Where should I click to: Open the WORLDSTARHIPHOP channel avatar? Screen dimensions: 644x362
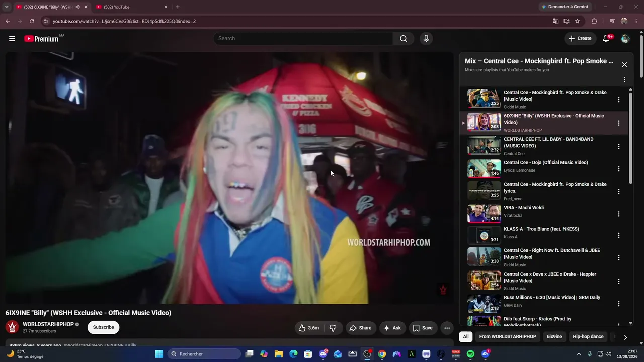12,327
